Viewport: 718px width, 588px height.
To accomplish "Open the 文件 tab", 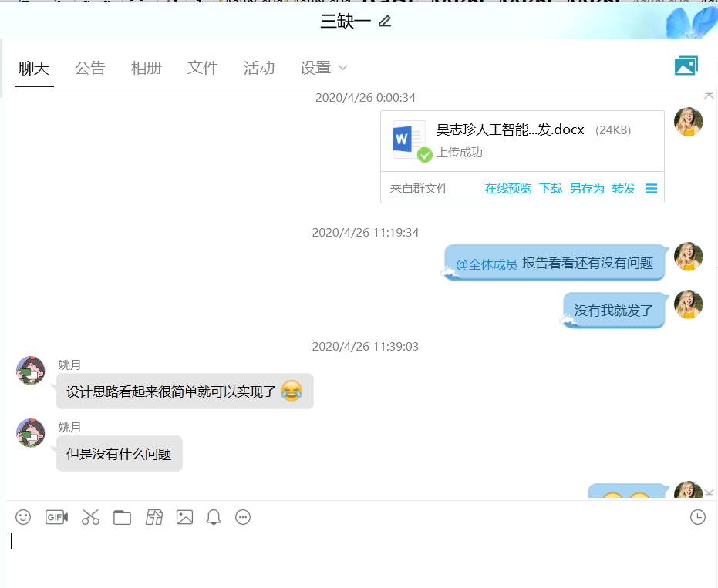I will click(202, 68).
